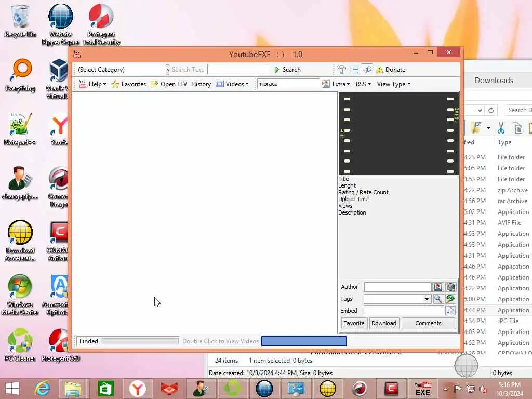This screenshot has width=532, height=399.
Task: Show hidden tray icons arrow
Action: (445, 389)
